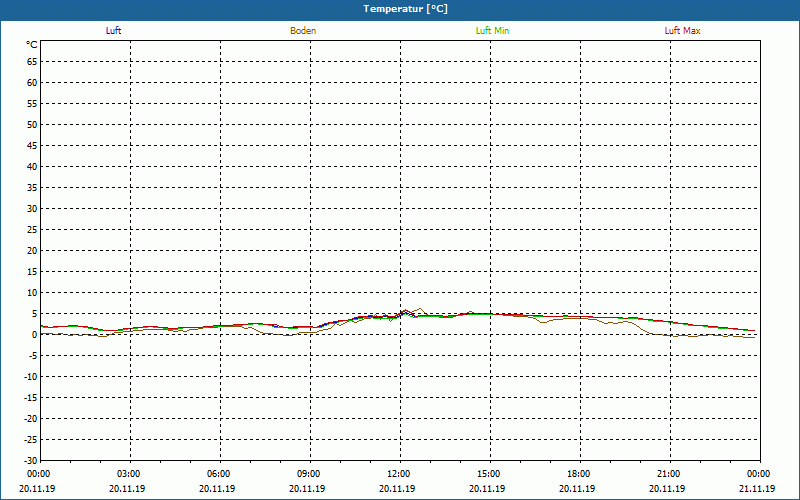This screenshot has height=500, width=800.
Task: Click the 12:00 time axis label
Action: [x=397, y=474]
